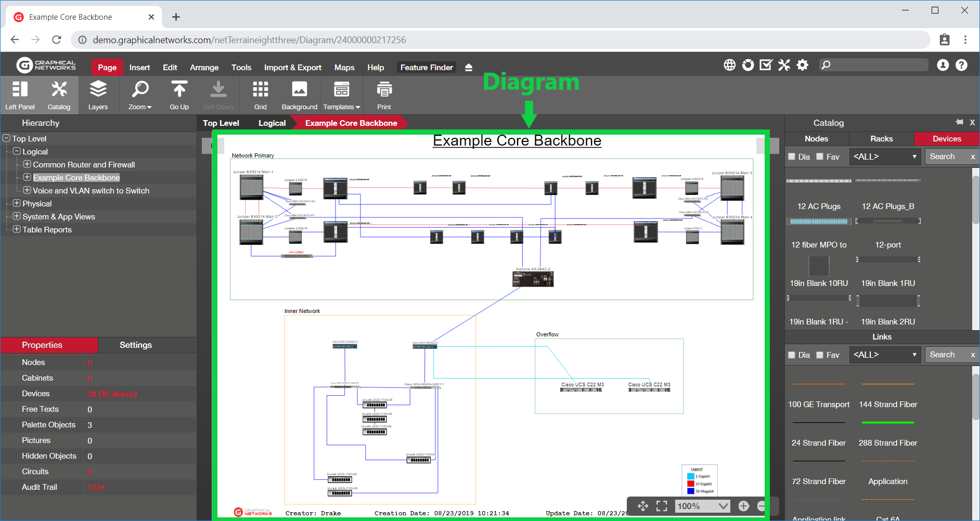Toggle the Left Panel button
The height and width of the screenshot is (521, 980).
[20, 95]
